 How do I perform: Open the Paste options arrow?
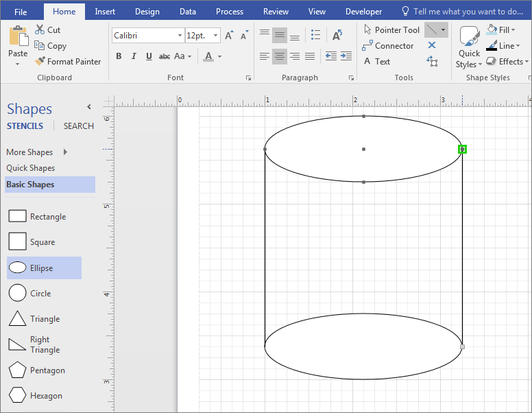click(17, 64)
